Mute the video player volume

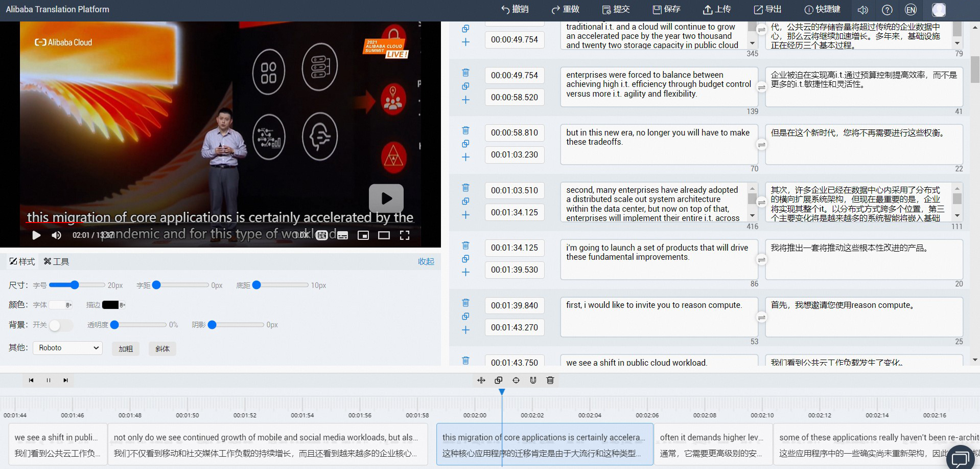pos(57,235)
